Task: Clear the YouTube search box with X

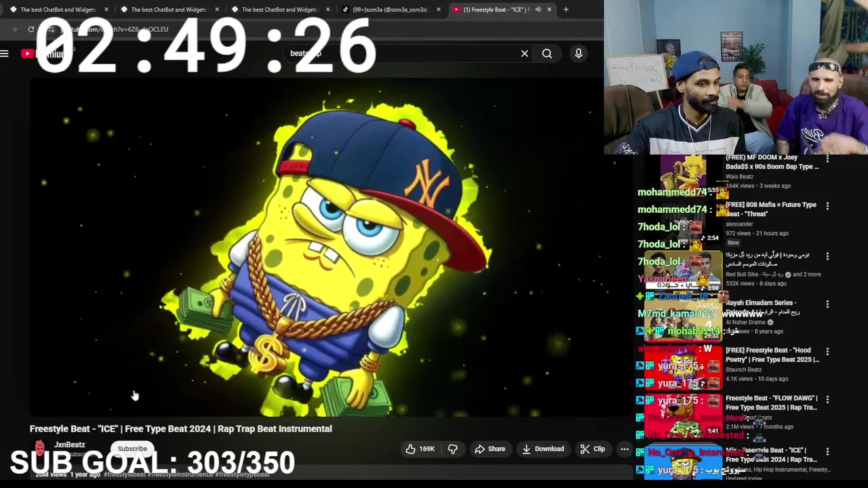Action: [x=524, y=54]
